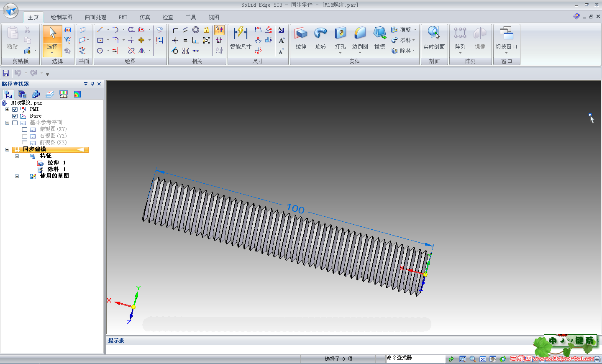Uncheck the PMI checkbox

[x=15, y=109]
